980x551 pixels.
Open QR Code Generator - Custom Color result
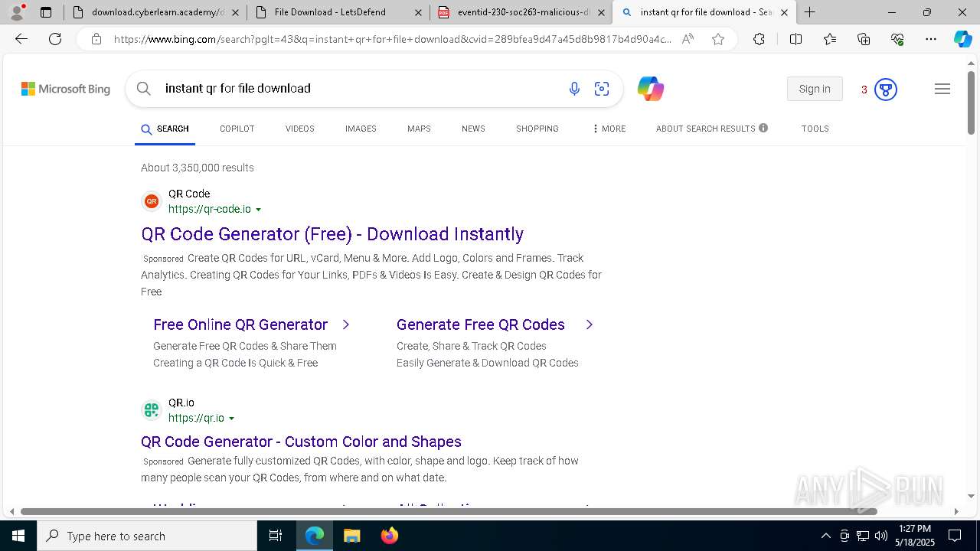[301, 442]
